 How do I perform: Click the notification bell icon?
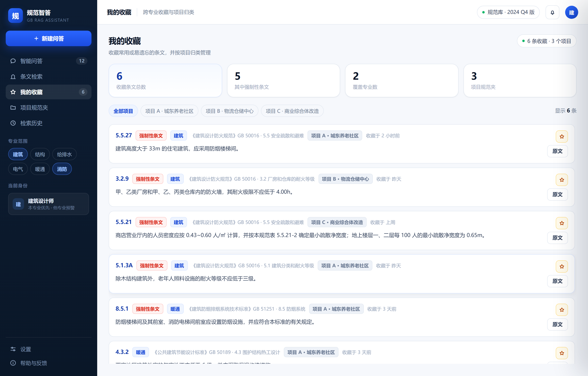coord(552,12)
